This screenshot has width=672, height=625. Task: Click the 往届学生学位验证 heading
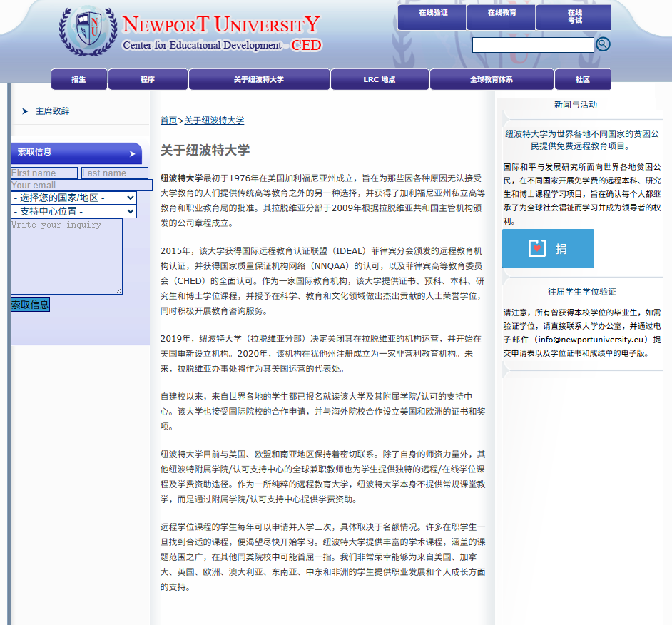coord(582,292)
